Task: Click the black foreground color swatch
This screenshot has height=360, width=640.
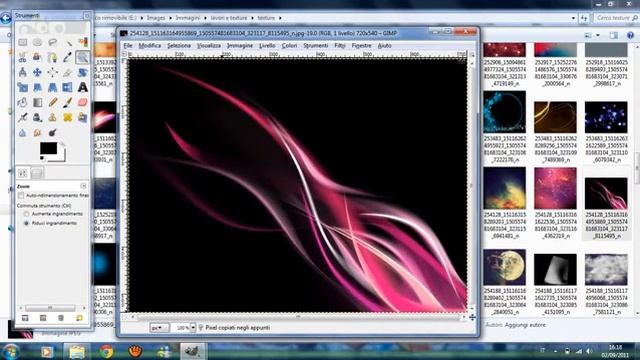Action: coord(48,148)
